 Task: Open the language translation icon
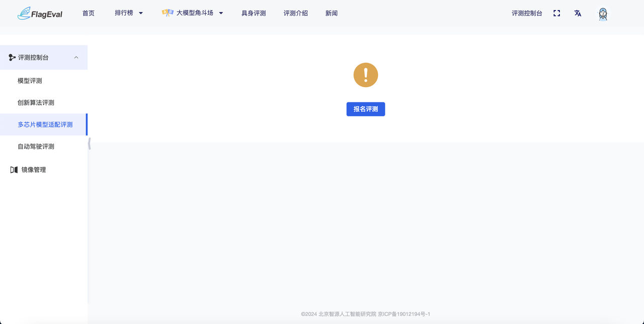pos(578,13)
